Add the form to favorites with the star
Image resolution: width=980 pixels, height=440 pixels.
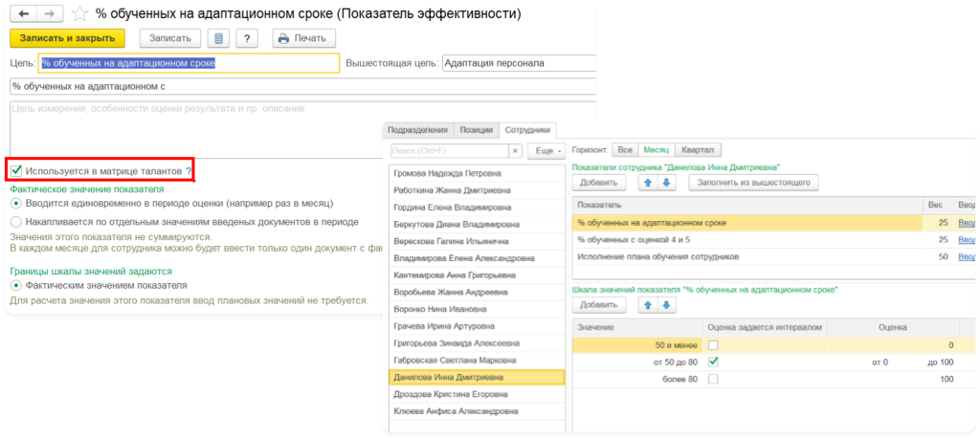80,14
